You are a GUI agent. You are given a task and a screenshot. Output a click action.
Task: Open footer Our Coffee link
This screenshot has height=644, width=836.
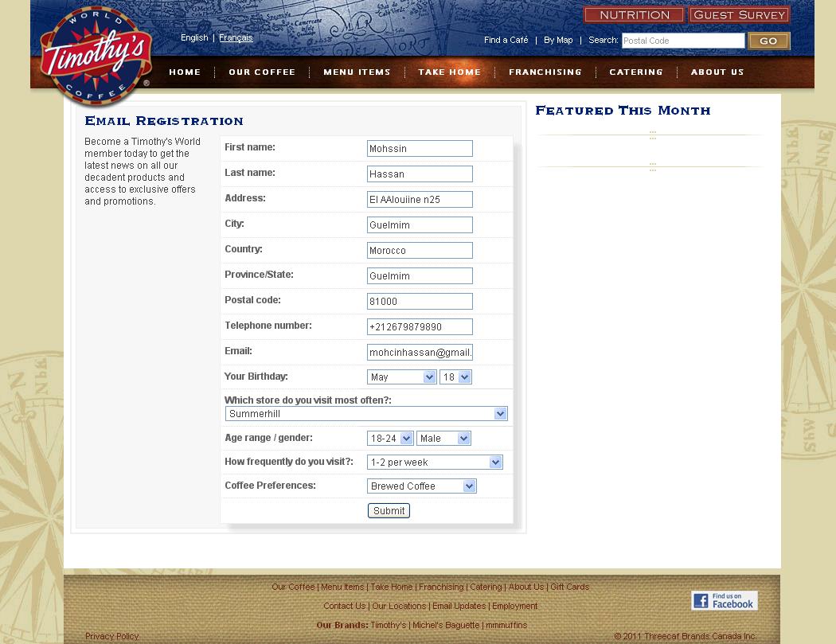coord(293,587)
